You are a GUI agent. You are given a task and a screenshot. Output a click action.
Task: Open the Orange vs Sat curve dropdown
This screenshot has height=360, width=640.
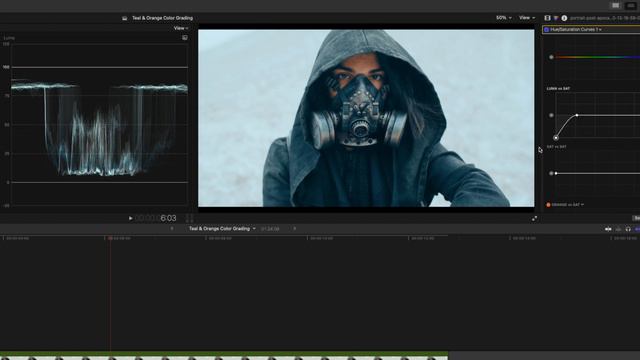pyautogui.click(x=568, y=205)
